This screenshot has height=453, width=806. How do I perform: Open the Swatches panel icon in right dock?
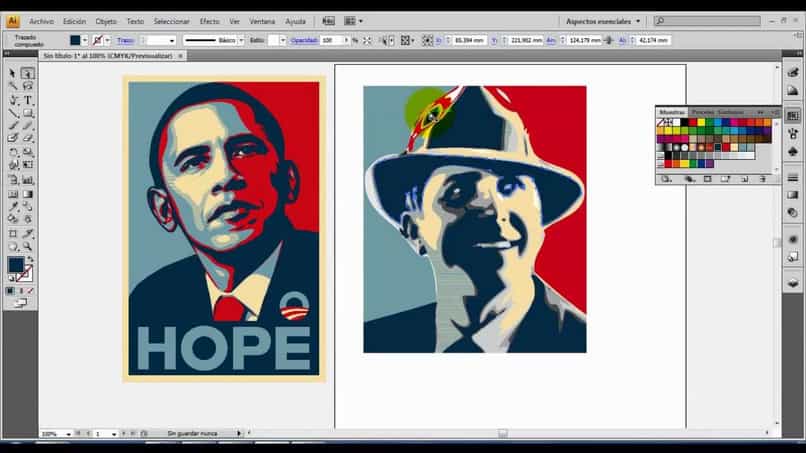[x=793, y=116]
